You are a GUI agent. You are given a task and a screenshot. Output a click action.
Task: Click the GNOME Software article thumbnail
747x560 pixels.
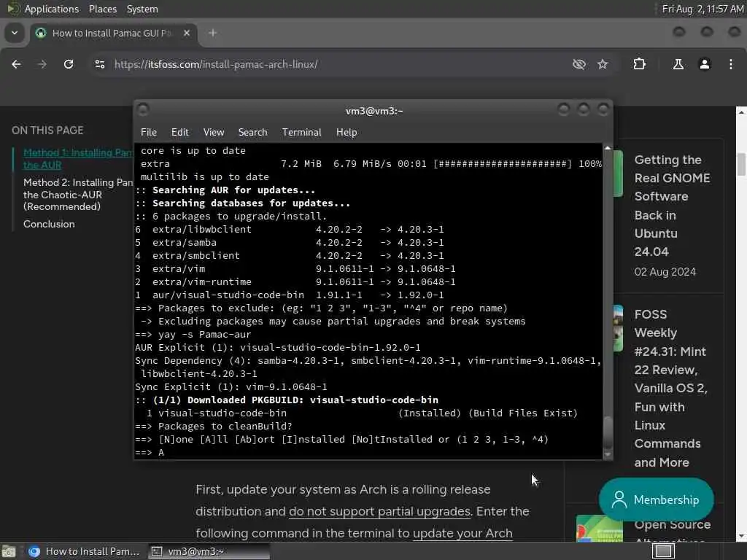618,174
